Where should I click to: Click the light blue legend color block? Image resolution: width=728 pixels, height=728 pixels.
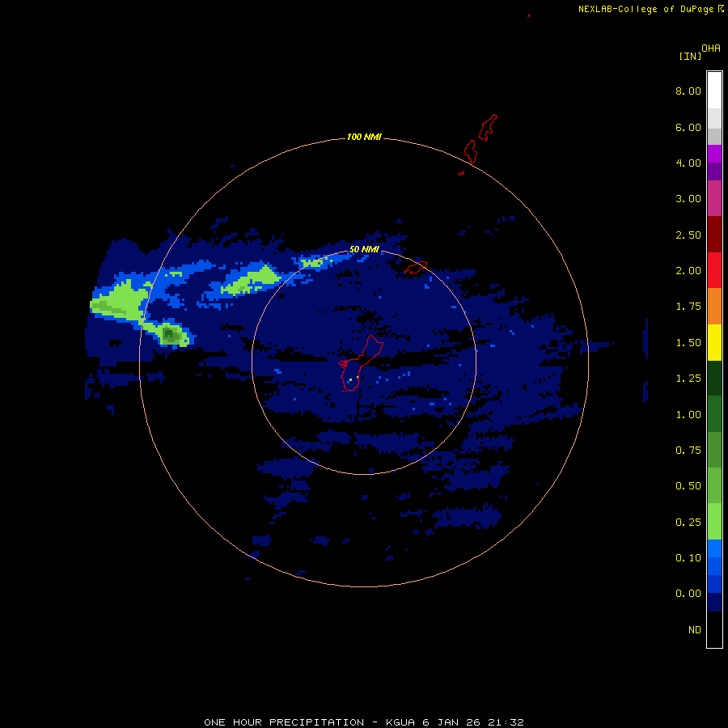[x=714, y=548]
